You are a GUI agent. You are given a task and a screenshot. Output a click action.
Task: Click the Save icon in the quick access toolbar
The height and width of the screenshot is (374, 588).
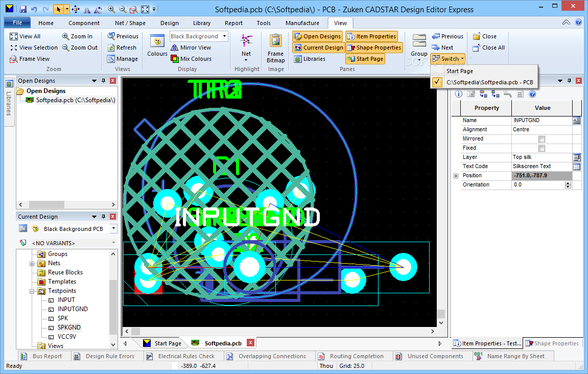tap(22, 9)
